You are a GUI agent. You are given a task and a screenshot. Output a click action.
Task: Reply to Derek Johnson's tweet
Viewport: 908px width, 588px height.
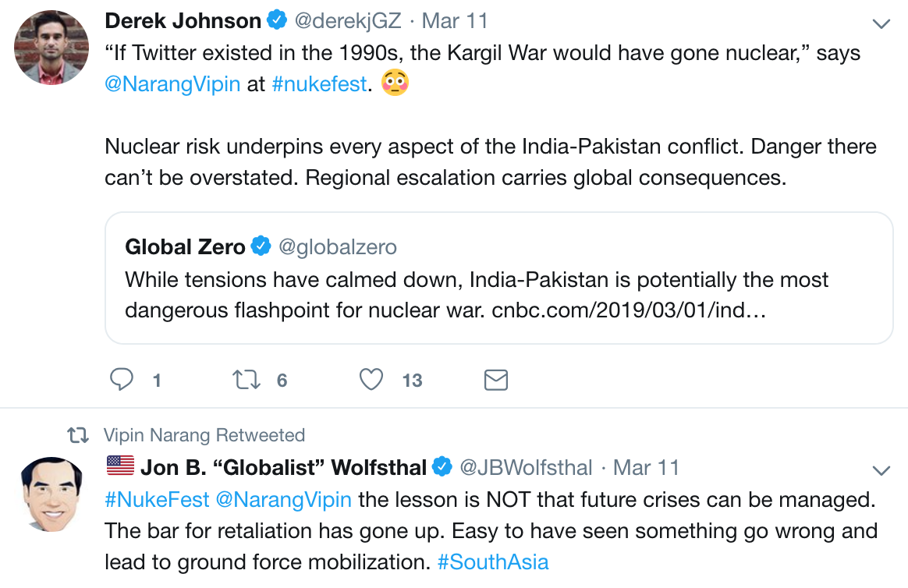[x=122, y=380]
